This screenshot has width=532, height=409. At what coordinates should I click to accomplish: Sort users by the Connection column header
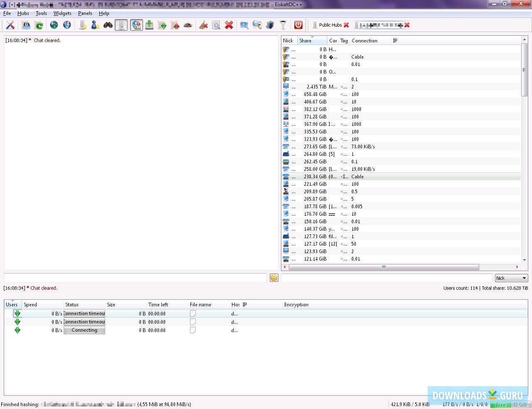(371, 41)
